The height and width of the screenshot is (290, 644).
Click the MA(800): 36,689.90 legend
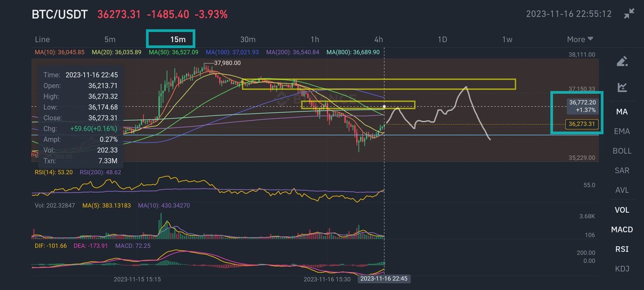(x=353, y=52)
